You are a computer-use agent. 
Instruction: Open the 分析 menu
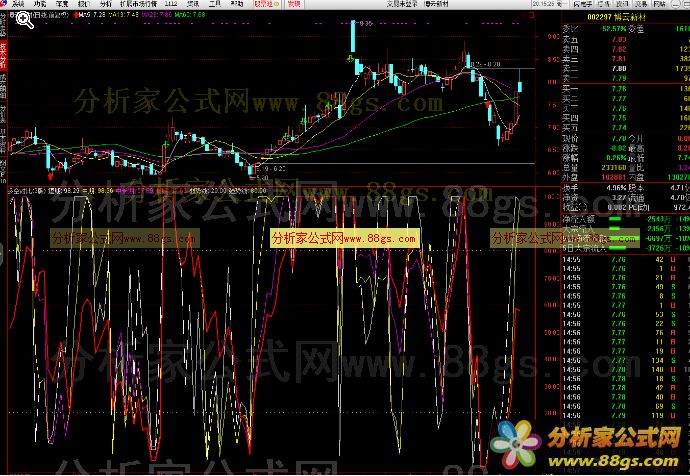(106, 4)
